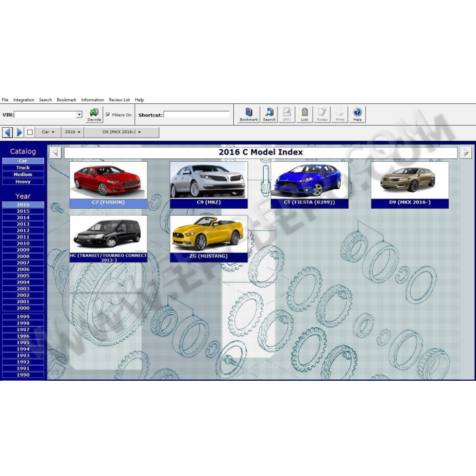Expand the Car catalog dropdown in breadcrumb
Viewport: 476px width, 476px height.
(x=48, y=132)
